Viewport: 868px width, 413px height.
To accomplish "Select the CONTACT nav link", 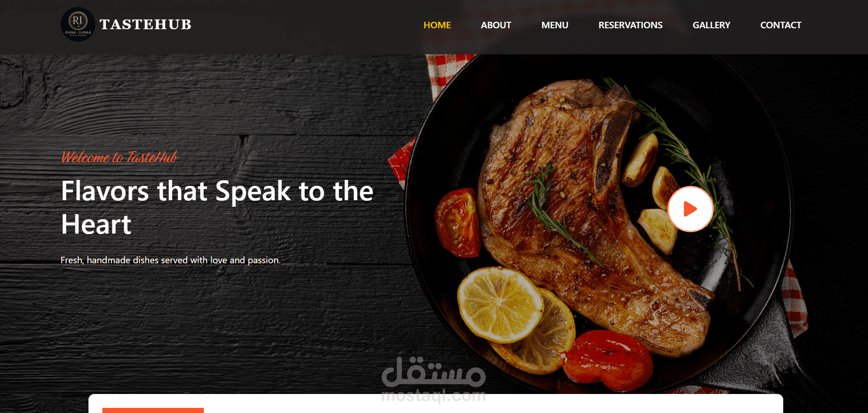I will point(780,25).
